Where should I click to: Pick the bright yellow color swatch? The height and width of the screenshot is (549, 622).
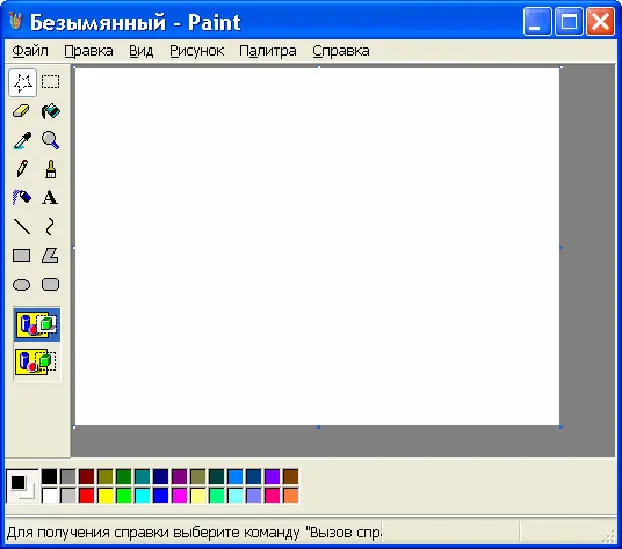[105, 495]
